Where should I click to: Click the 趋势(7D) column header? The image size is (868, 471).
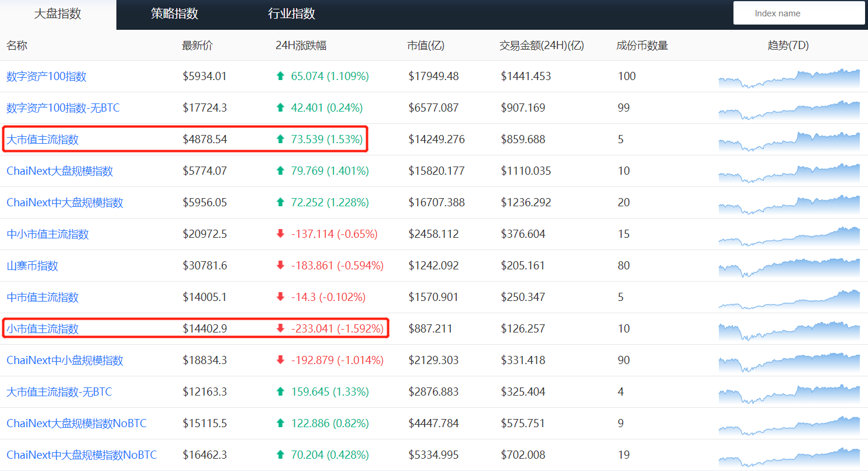[788, 46]
